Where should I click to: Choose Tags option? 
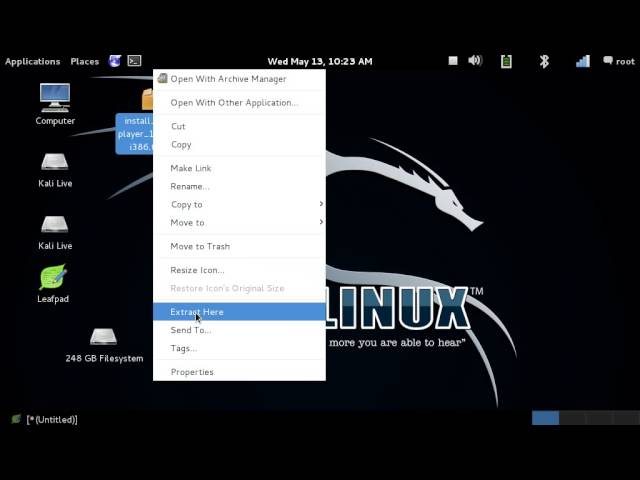pos(239,349)
